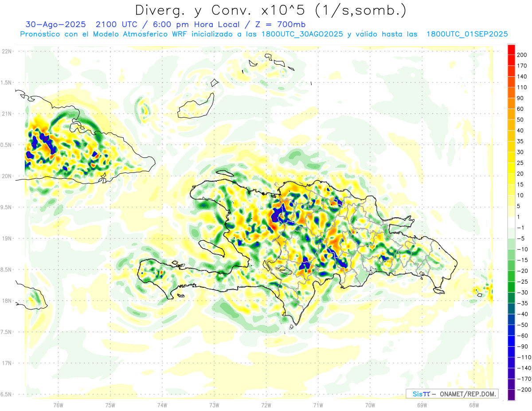Click the 90 value on the color scale
Viewport: 532px width, 411px height.
pyautogui.click(x=520, y=98)
